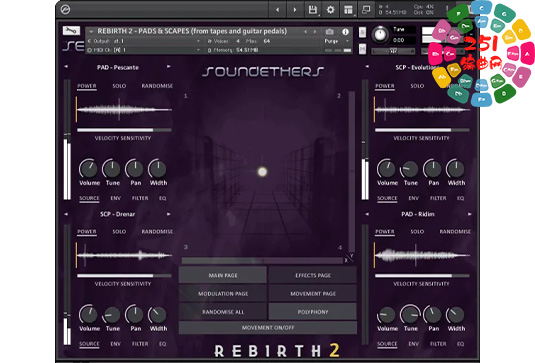Click the minimized view window icon
The height and width of the screenshot is (363, 535).
click(x=366, y=10)
